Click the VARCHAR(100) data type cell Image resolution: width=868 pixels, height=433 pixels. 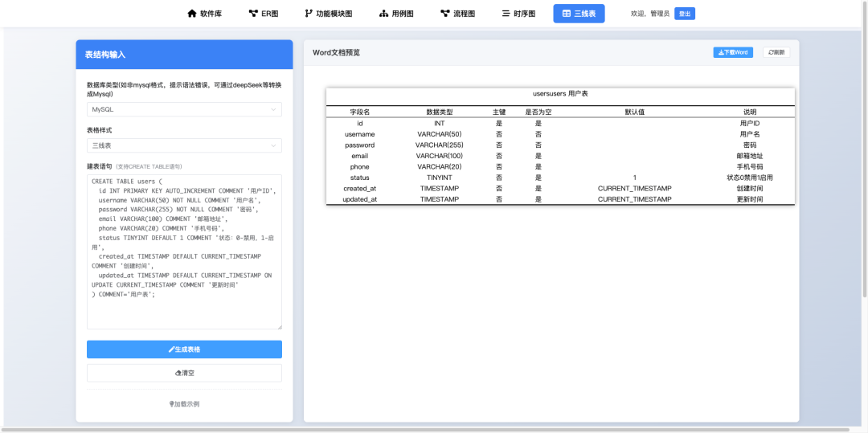[x=440, y=156]
